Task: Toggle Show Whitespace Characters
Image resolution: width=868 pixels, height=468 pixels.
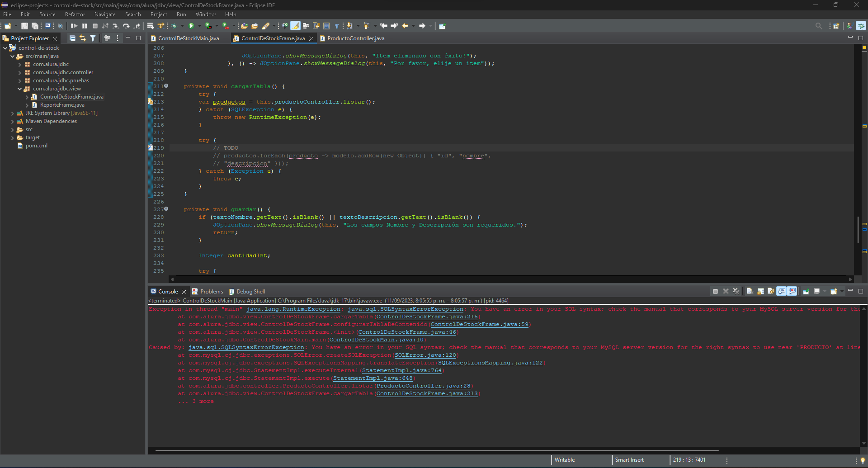Action: tap(337, 26)
